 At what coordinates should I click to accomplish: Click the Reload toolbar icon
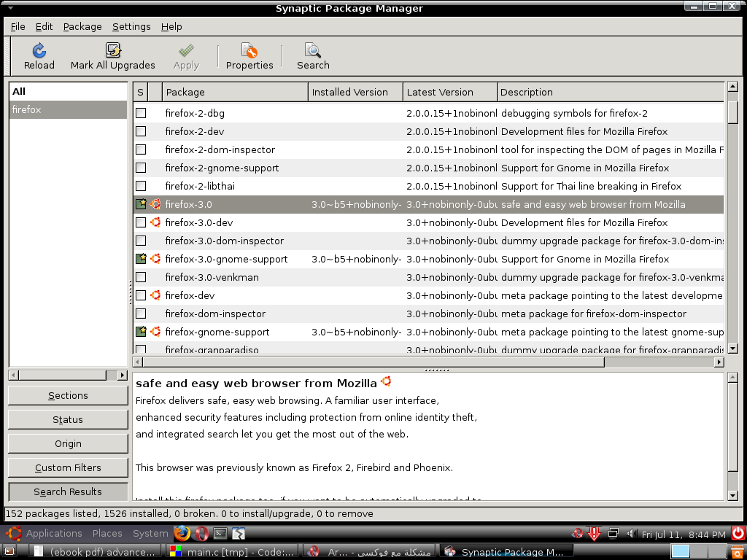(39, 50)
